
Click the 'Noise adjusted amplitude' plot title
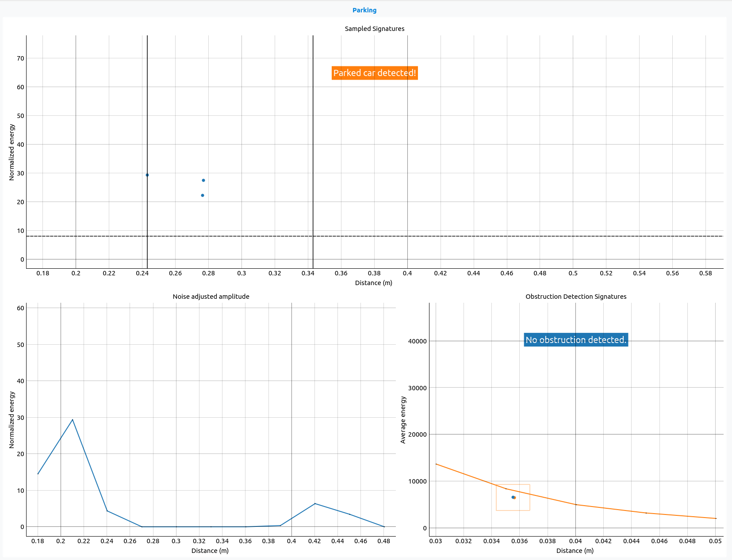[211, 297]
